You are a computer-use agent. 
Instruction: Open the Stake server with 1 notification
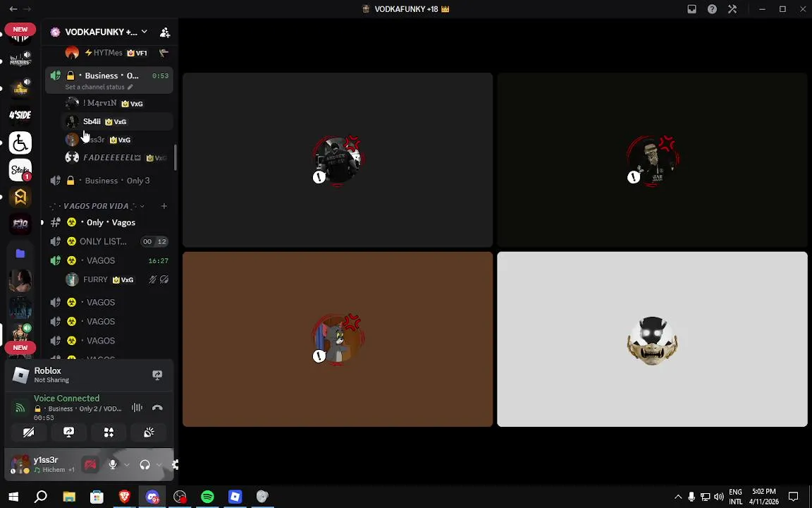point(20,170)
